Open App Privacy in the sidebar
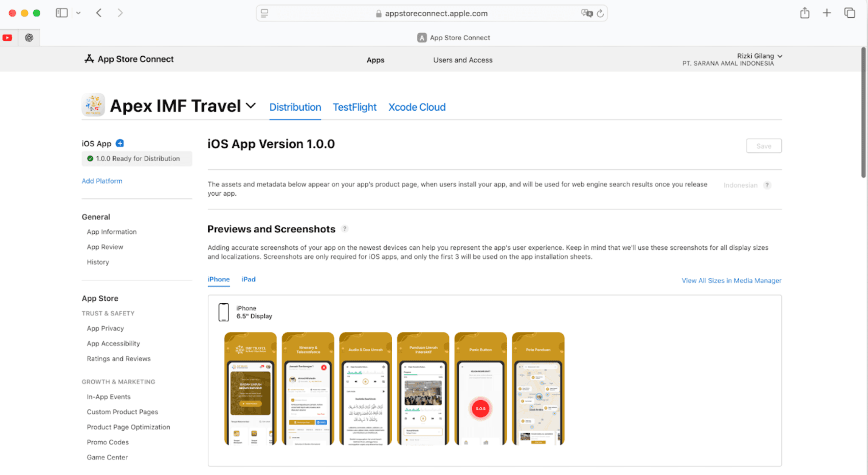 click(105, 329)
